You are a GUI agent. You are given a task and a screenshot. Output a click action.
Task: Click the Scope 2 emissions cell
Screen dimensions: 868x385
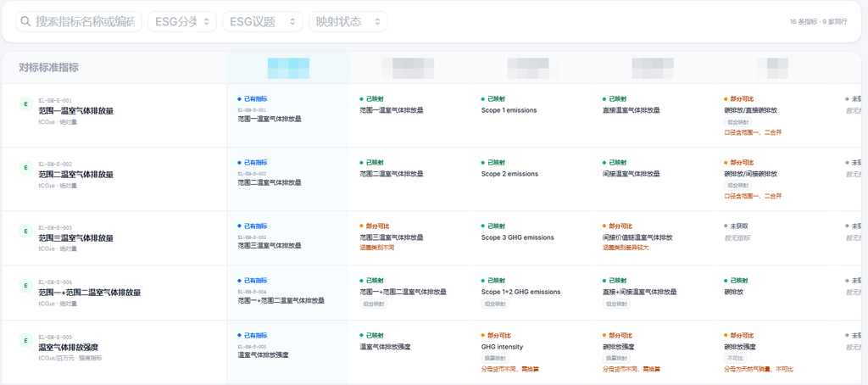pos(509,174)
